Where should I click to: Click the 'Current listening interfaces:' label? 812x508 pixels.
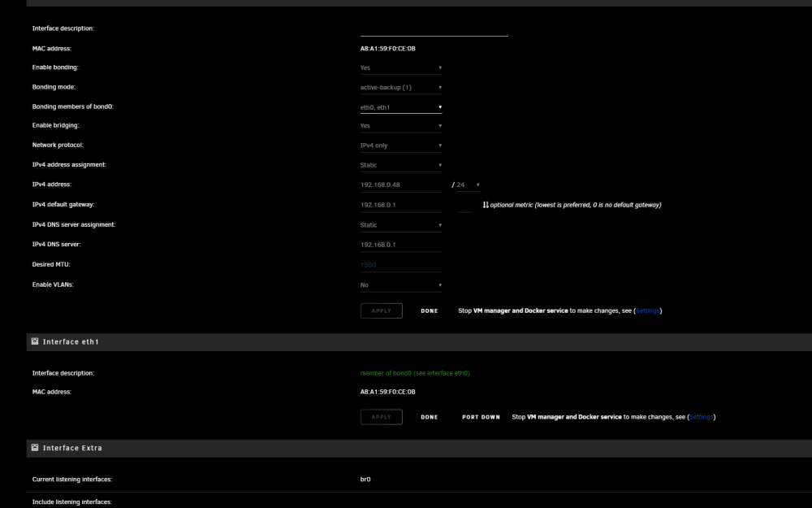click(x=72, y=480)
